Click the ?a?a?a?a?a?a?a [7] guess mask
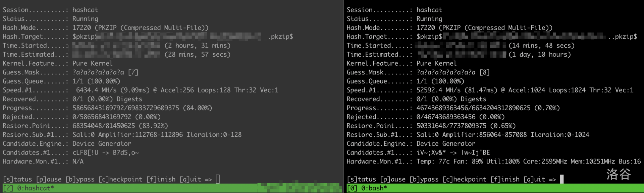 [105, 72]
